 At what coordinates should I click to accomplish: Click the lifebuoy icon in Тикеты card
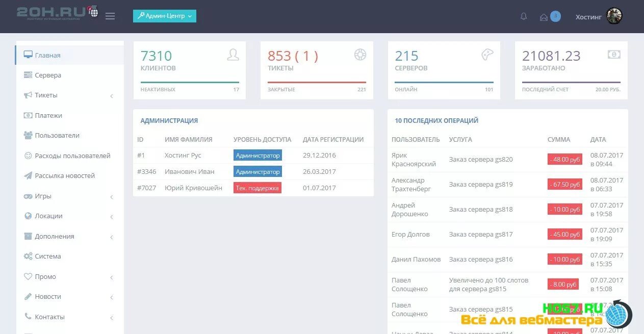360,55
